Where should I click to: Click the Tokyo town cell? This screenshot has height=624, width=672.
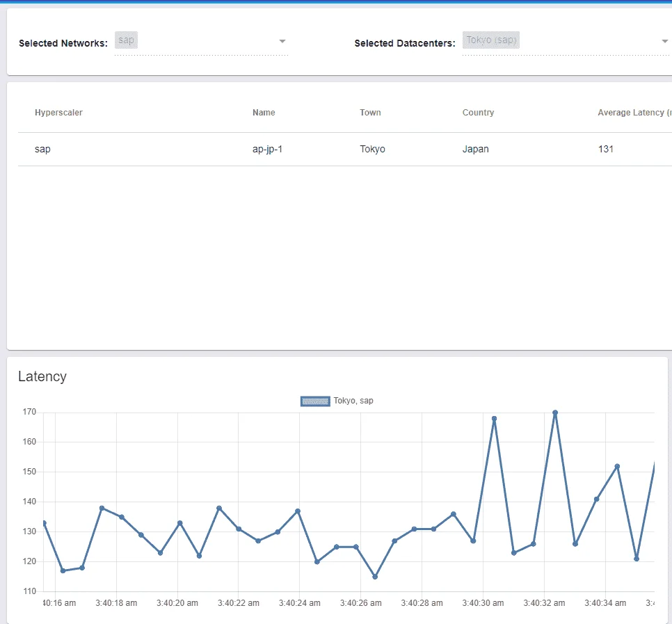[x=372, y=149]
